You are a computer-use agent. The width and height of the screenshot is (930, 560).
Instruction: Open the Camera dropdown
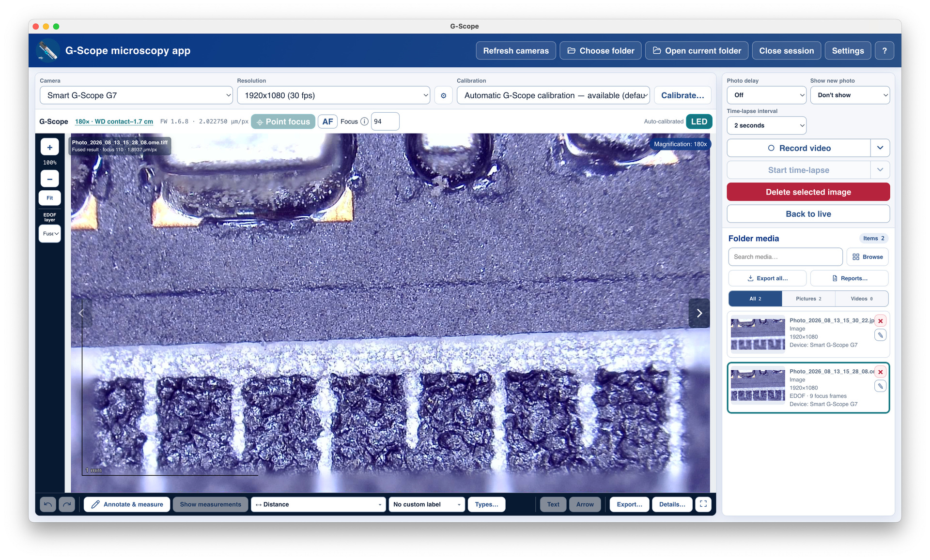pos(136,95)
